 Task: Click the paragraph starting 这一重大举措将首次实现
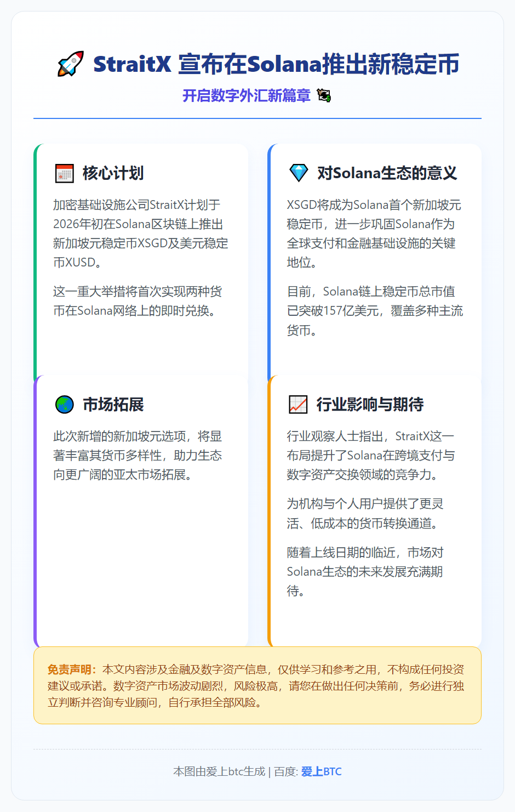coord(138,301)
